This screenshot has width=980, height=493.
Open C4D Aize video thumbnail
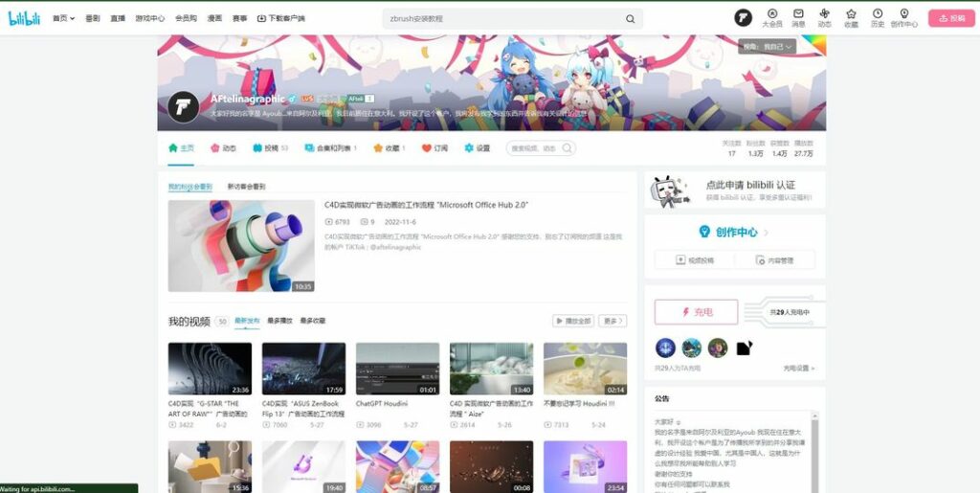[x=491, y=369]
